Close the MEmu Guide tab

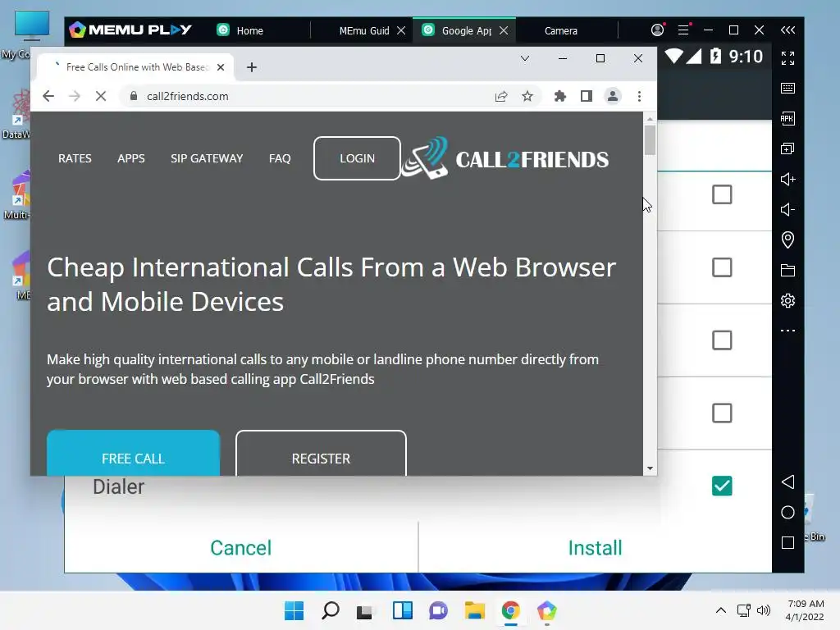point(400,30)
